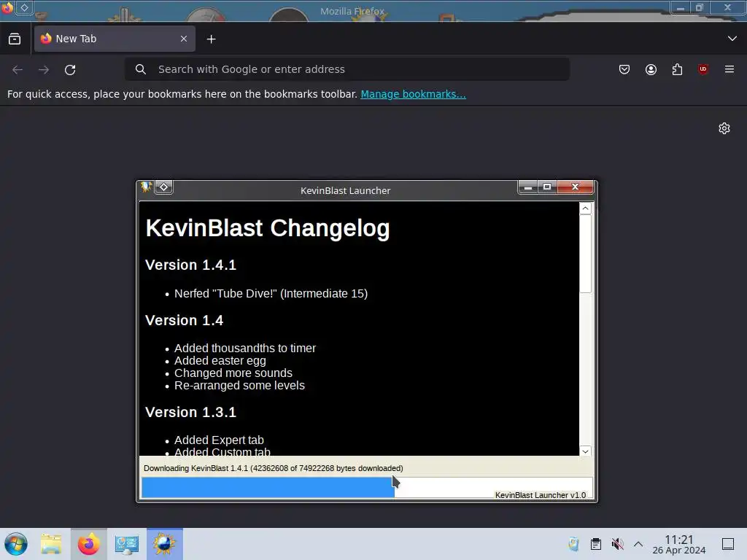Screen dimensions: 747x560
Task: Toggle Firefox window on-all-desktops diamond button
Action: (x=24, y=7)
